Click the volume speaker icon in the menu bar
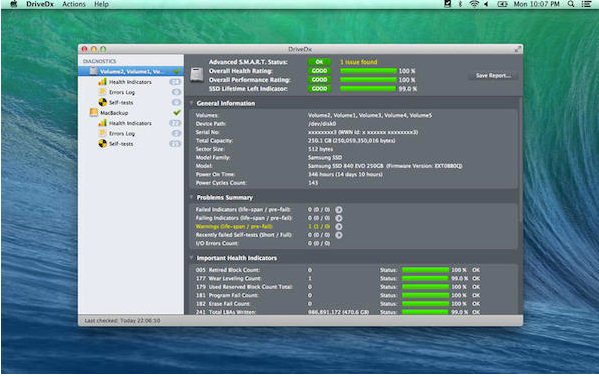The height and width of the screenshot is (377, 599). click(486, 4)
